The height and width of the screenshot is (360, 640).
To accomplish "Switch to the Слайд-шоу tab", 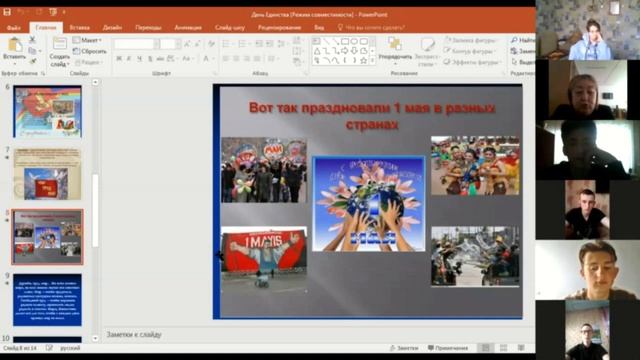I will click(230, 28).
